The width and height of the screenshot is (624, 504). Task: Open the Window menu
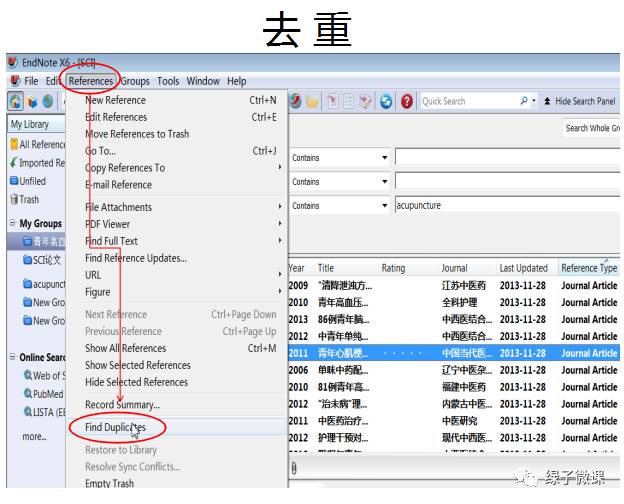(x=203, y=81)
